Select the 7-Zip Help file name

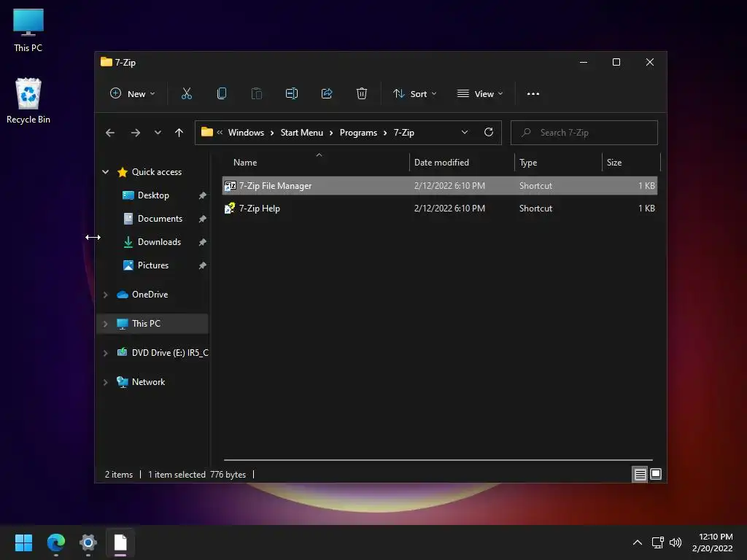pos(259,209)
